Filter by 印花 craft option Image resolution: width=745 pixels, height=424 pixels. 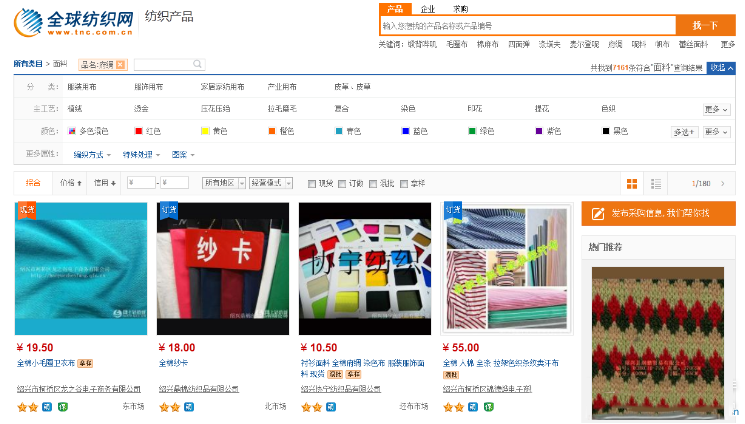(474, 109)
